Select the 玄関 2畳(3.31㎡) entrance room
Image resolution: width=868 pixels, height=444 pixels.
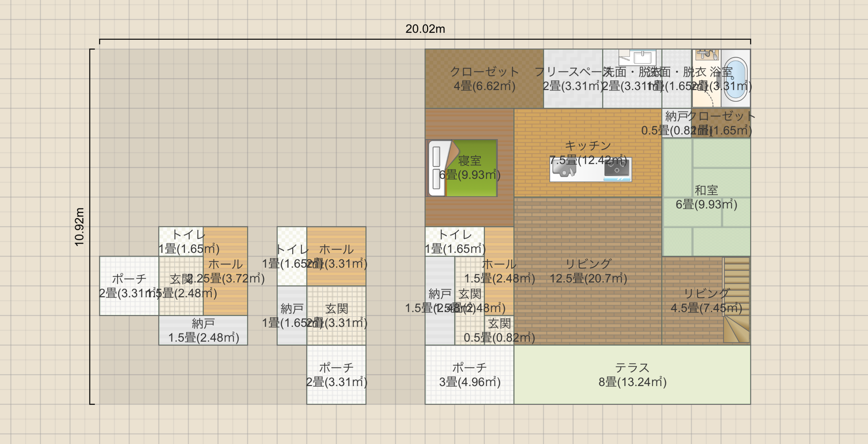(336, 315)
